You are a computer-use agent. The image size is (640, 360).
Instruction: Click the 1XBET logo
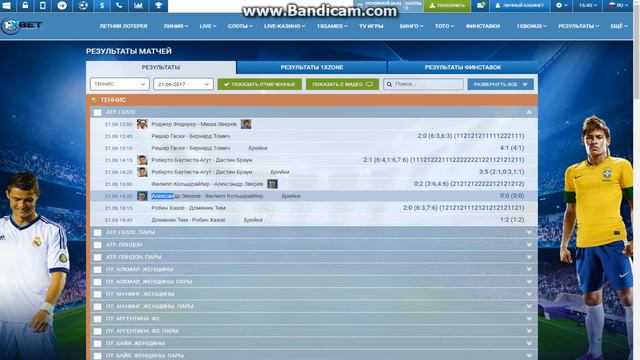pyautogui.click(x=22, y=26)
